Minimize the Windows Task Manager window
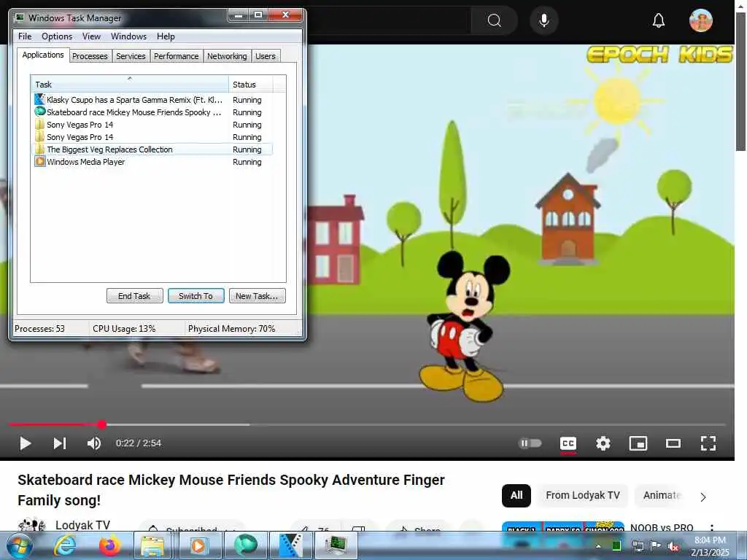 coord(239,15)
